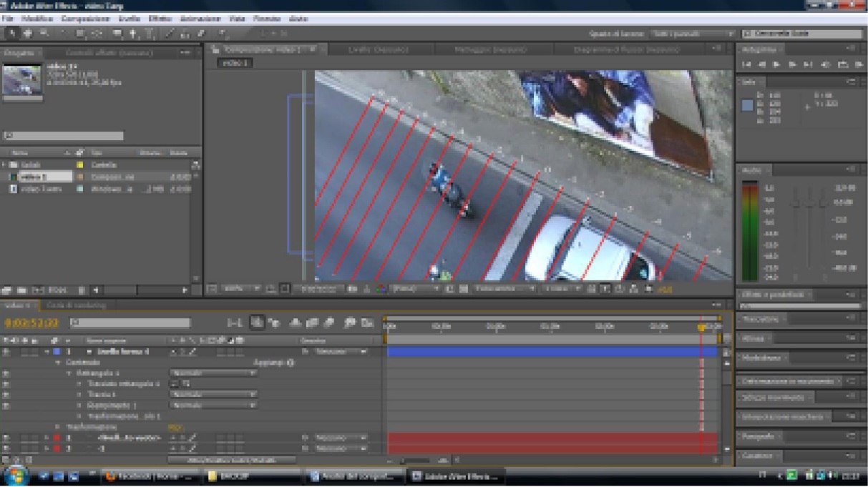Select the Zoom magnifier tool
Image resolution: width=868 pixels, height=487 pixels.
(x=44, y=33)
